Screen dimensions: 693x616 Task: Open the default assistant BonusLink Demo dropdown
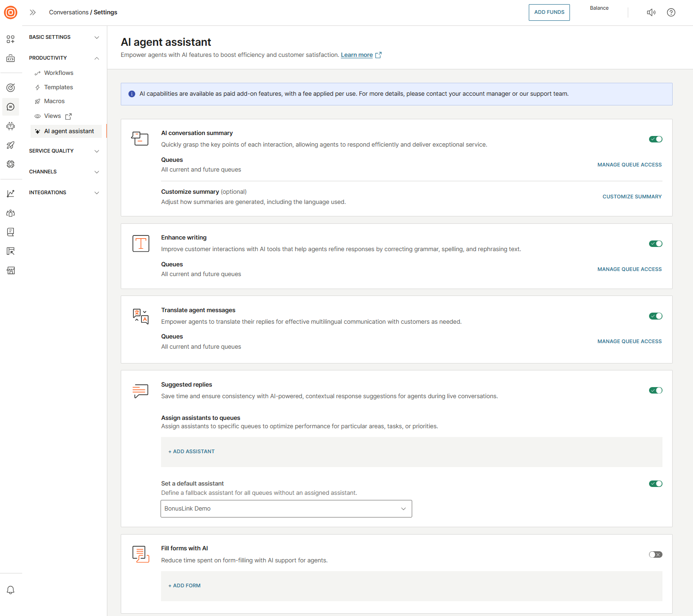(x=286, y=509)
